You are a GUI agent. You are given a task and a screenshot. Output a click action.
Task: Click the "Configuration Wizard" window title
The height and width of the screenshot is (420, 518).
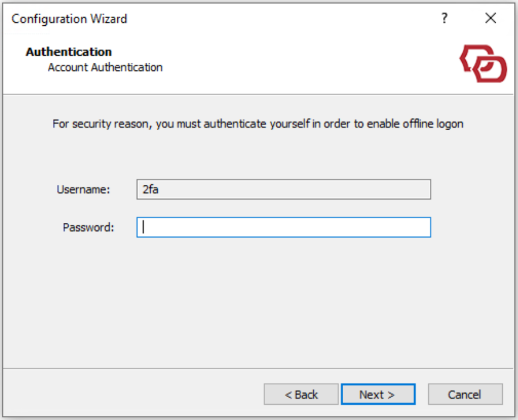pos(69,19)
